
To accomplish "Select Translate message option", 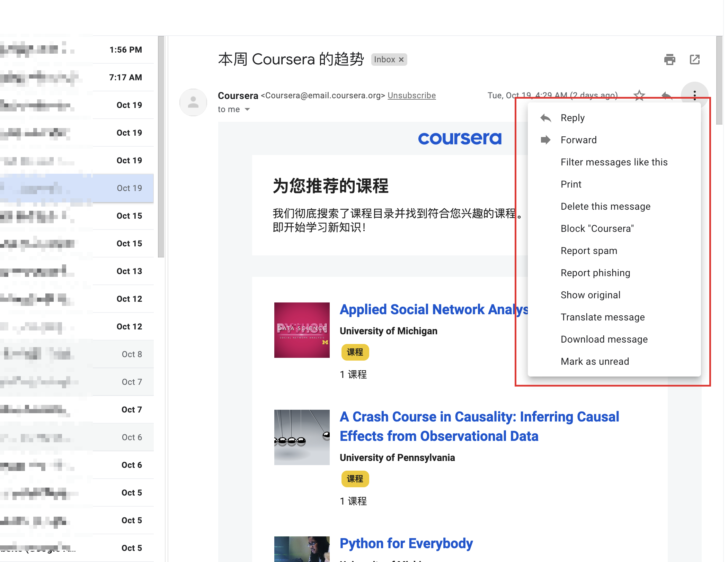I will (x=603, y=317).
